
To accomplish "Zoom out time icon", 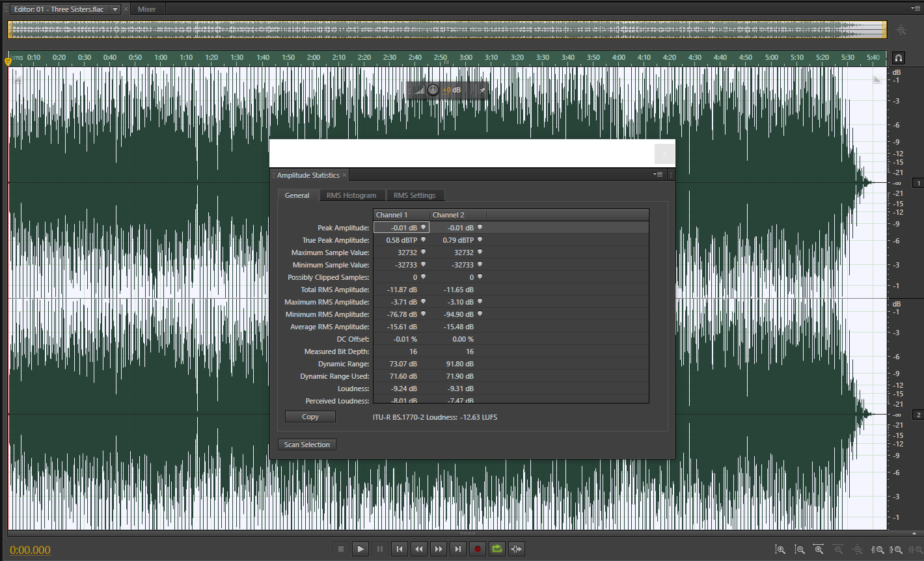I will [x=838, y=550].
